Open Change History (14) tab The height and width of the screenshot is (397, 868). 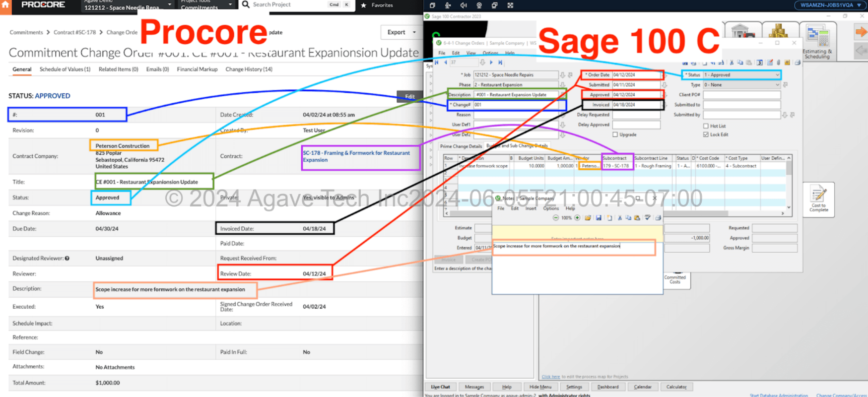[x=249, y=69]
